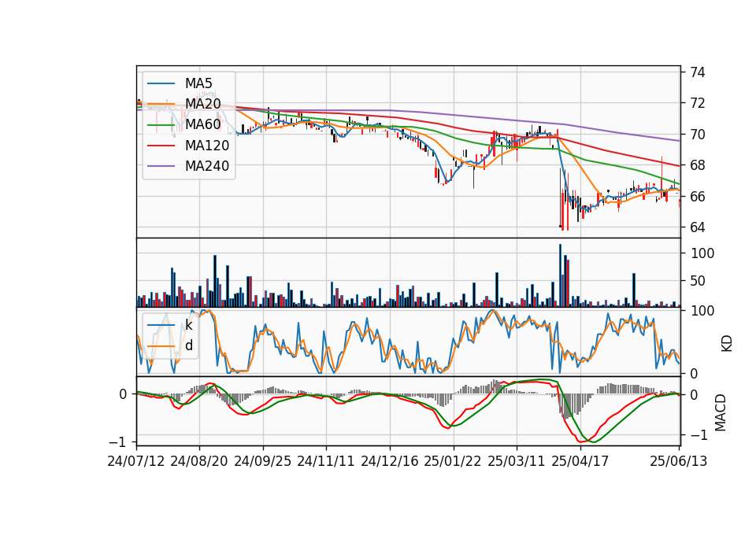
Task: Click the 25/01/22 date axis label
Action: pos(453,461)
